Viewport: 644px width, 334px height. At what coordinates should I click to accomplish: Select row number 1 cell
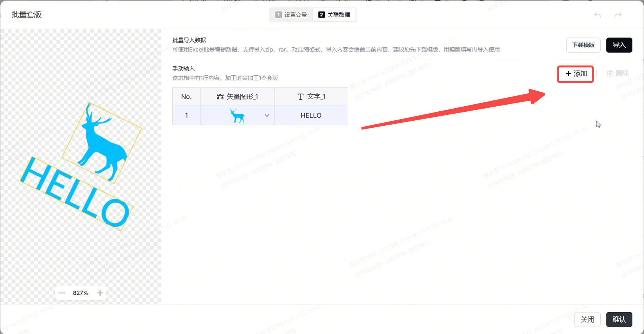186,116
